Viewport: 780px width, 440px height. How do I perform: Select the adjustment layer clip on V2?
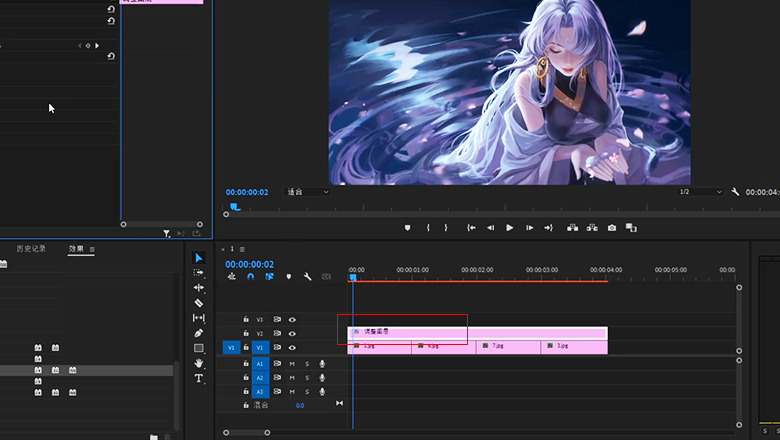[x=477, y=332]
